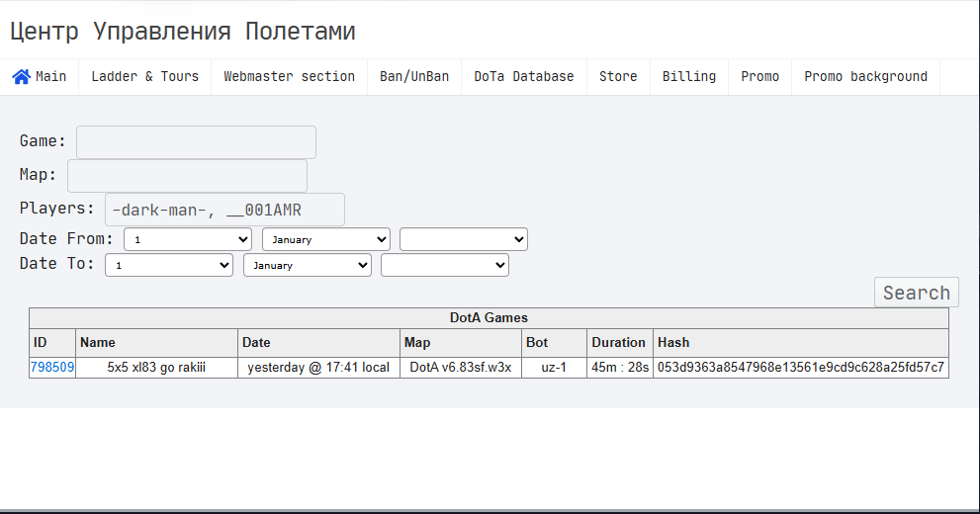
Task: Open the Date To day dropdown
Action: pyautogui.click(x=169, y=266)
